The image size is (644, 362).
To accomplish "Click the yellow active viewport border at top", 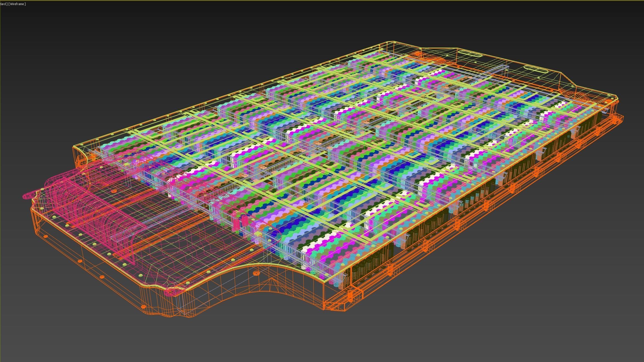I will pyautogui.click(x=322, y=0).
